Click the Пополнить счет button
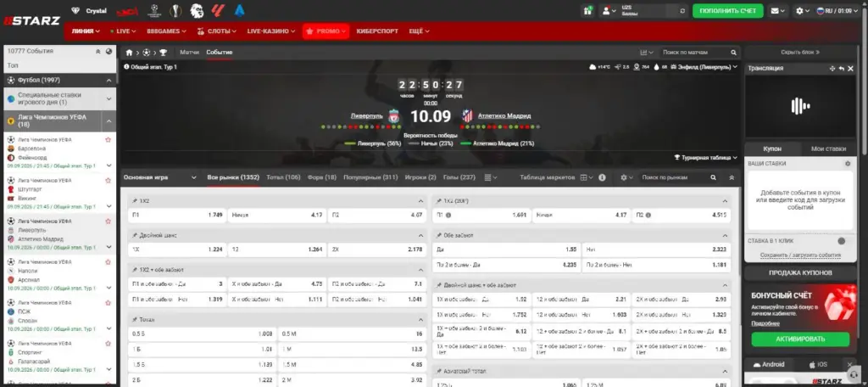868x387 pixels. tap(727, 10)
